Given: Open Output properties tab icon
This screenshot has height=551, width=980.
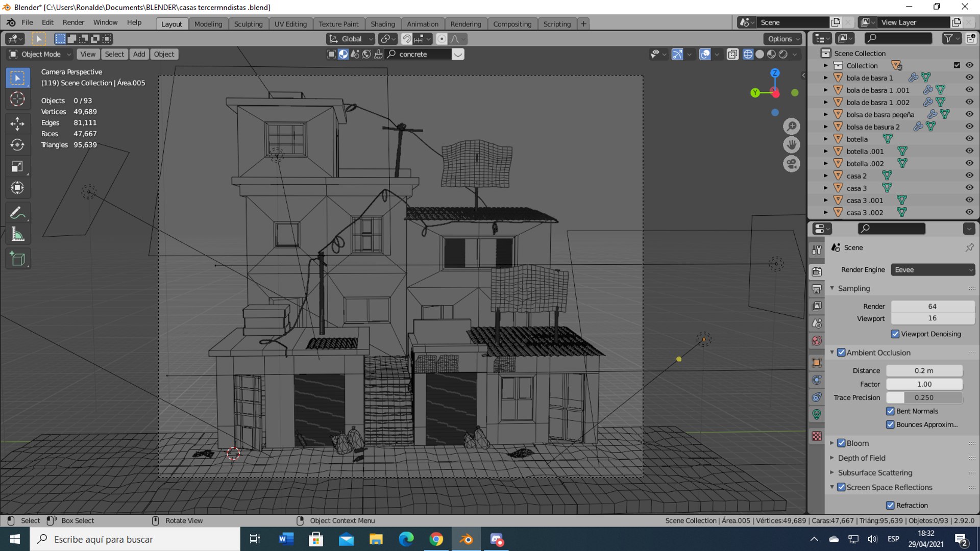Looking at the screenshot, I should (x=817, y=289).
